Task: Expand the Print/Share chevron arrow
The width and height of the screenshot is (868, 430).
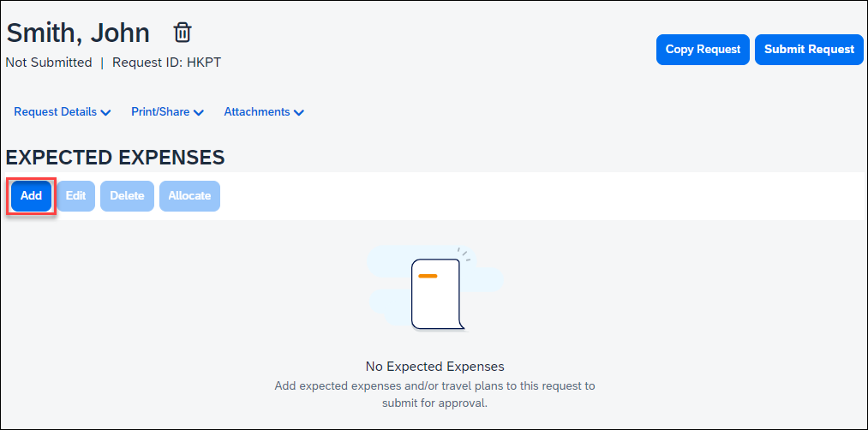Action: (199, 112)
